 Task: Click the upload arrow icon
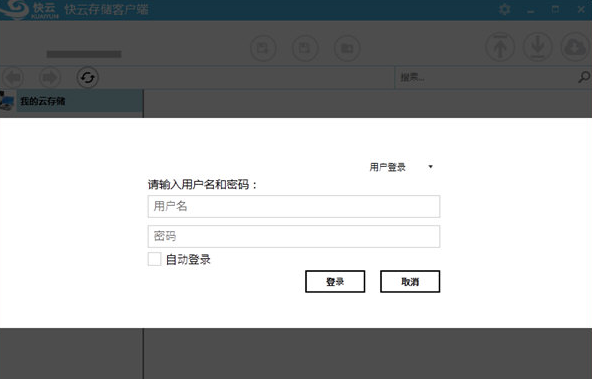[500, 47]
